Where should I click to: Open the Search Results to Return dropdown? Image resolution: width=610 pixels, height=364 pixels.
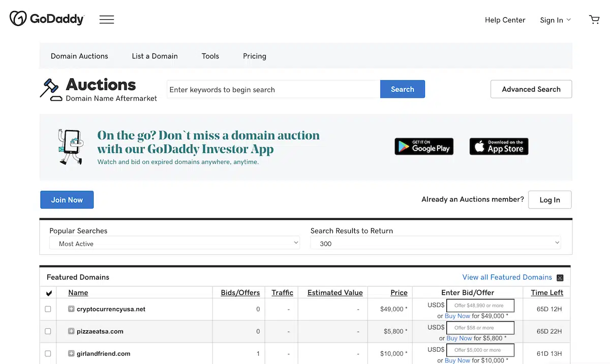coord(436,244)
